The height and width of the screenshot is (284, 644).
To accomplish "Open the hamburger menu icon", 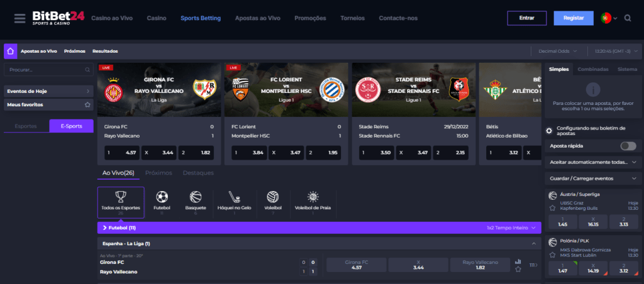I will (20, 18).
